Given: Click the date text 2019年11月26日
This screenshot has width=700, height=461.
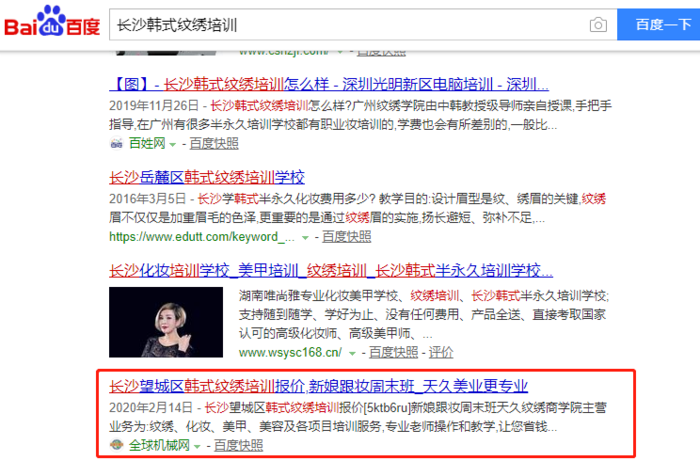Looking at the screenshot, I should point(154,106).
